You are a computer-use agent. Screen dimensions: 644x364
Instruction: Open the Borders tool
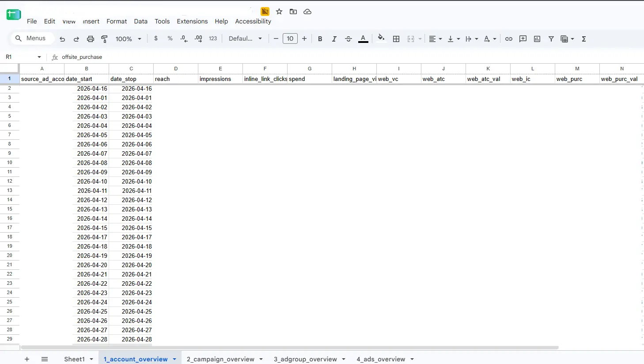coord(396,39)
